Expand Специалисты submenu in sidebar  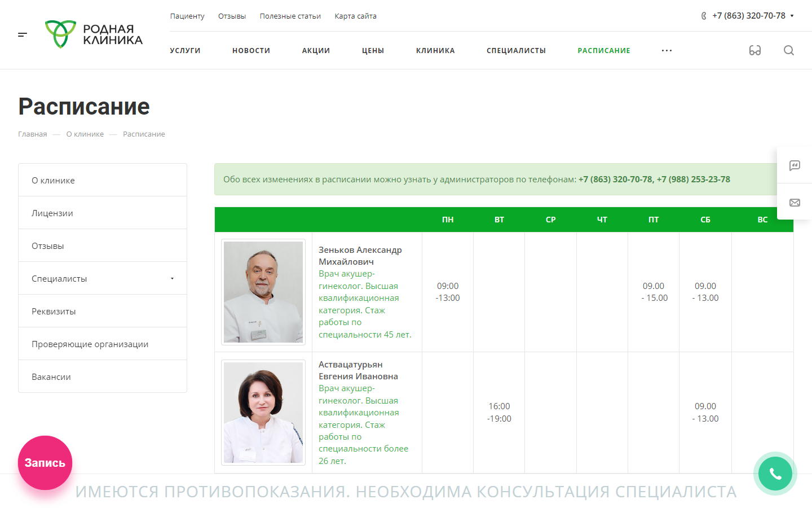pos(172,278)
